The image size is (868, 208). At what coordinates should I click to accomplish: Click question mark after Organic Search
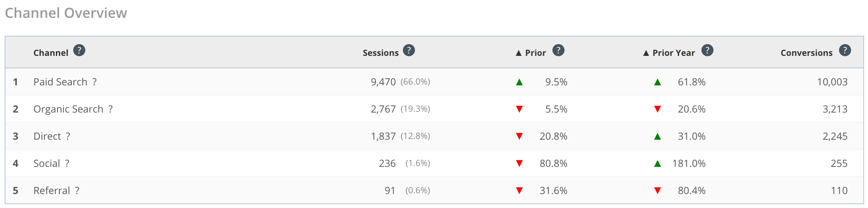click(x=111, y=109)
